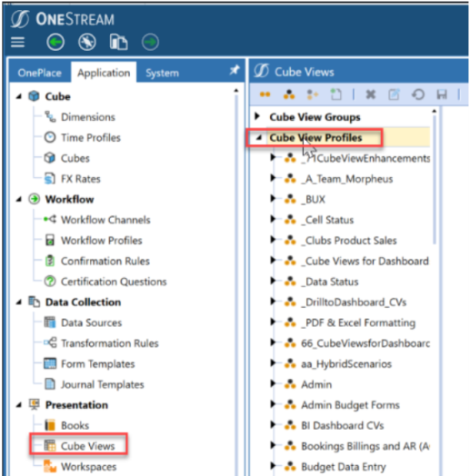Click the Cube section blue cube icon

[x=34, y=96]
